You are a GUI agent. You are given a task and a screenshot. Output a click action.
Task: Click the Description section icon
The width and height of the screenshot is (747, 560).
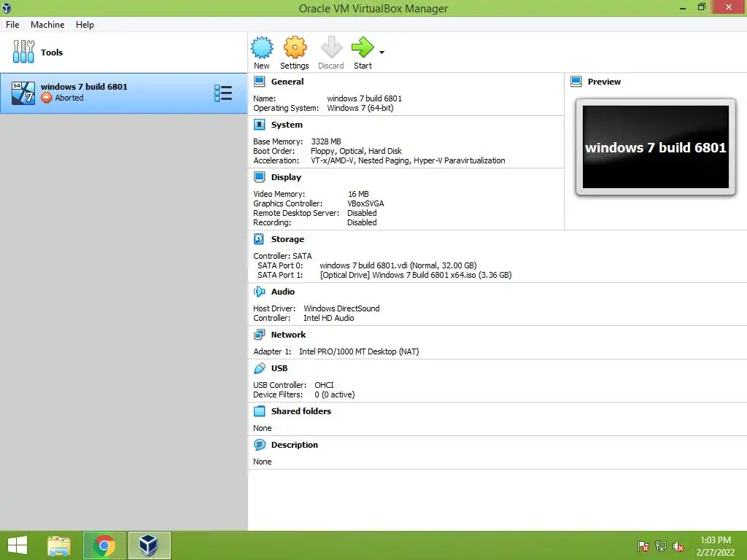point(259,445)
